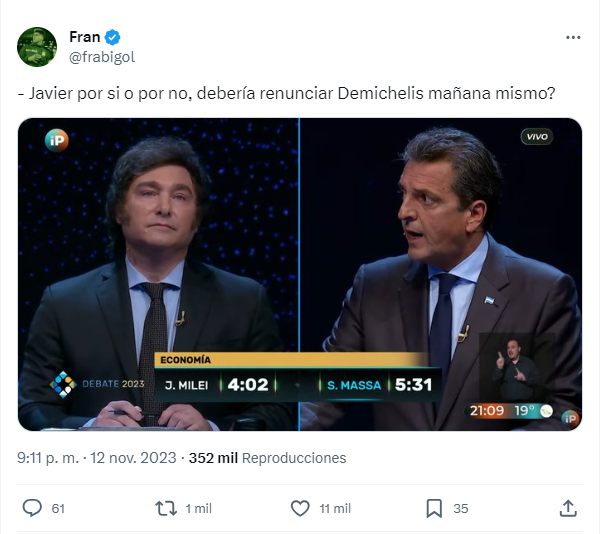Click the like count 11 mil
This screenshot has width=601, height=534.
coord(334,509)
